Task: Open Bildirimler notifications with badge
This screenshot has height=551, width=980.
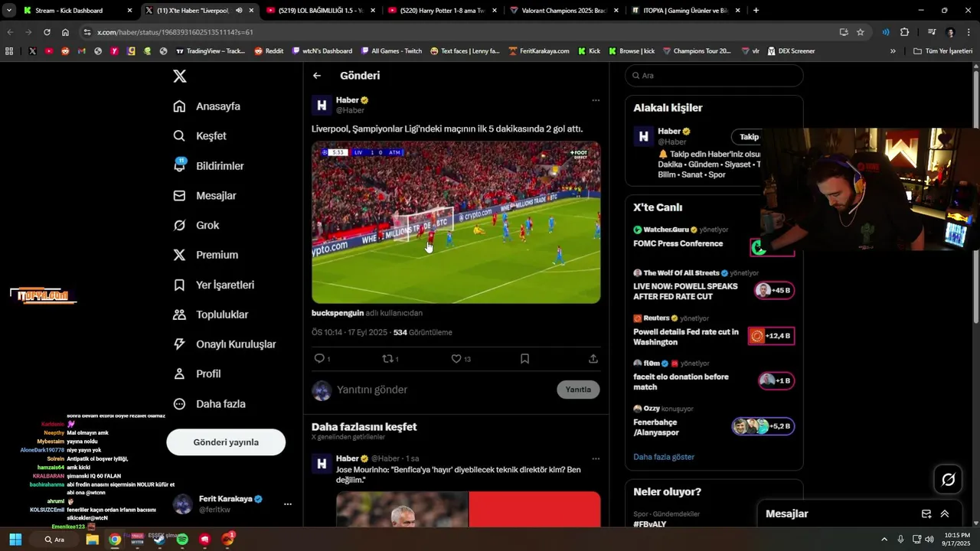Action: click(x=208, y=166)
